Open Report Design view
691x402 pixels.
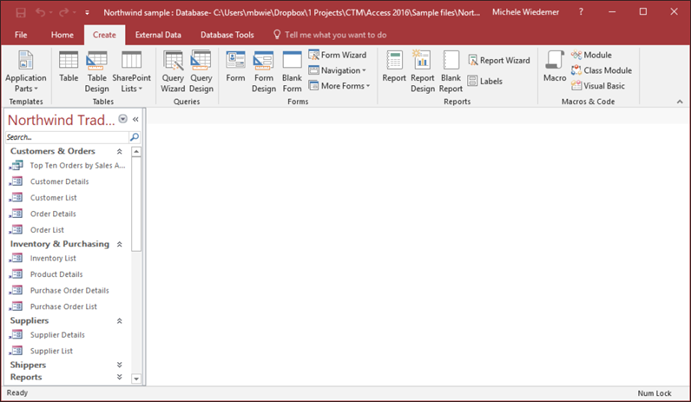(x=422, y=71)
